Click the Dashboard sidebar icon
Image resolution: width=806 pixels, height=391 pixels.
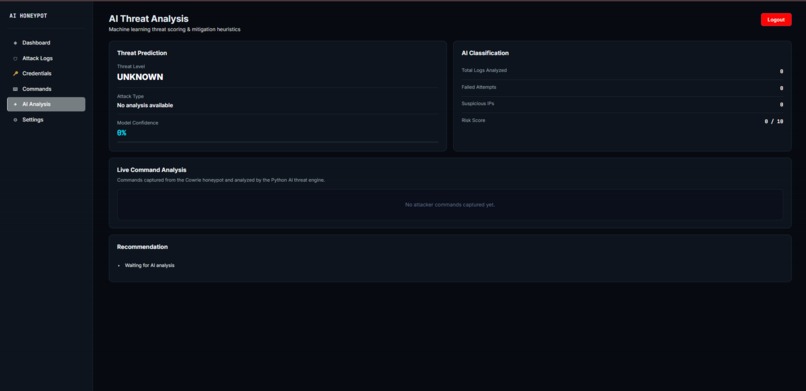pos(15,43)
